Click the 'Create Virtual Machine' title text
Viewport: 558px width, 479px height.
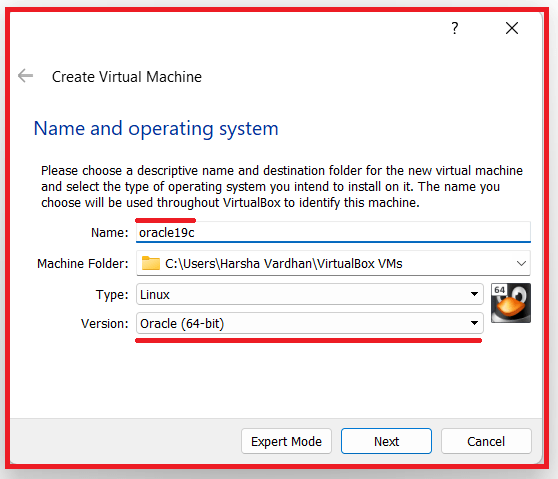pos(127,77)
